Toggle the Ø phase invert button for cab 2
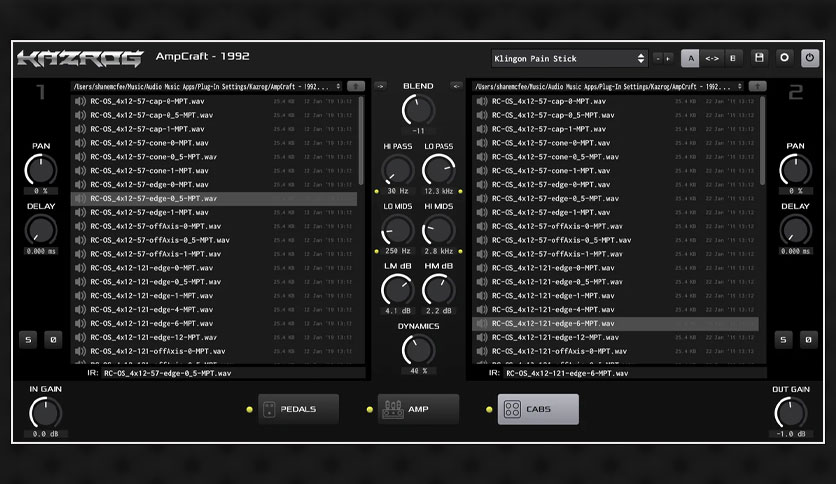 tap(808, 340)
